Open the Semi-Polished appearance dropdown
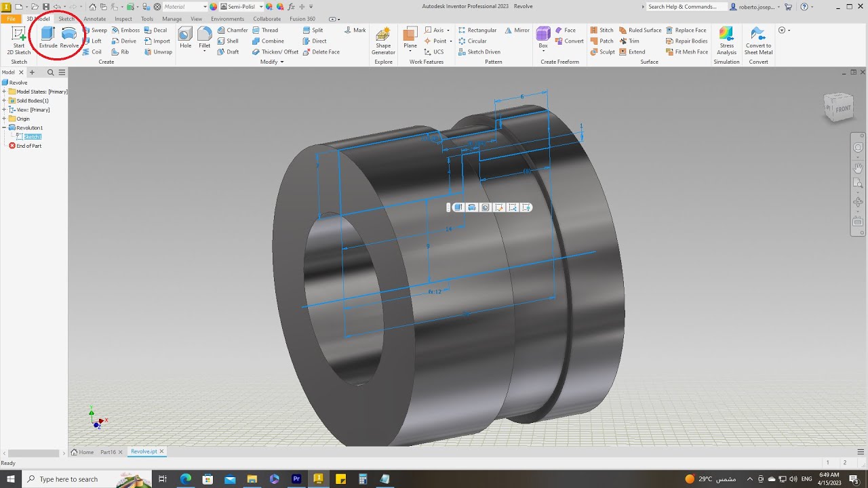Screen dimensions: 868x488 coord(240,7)
